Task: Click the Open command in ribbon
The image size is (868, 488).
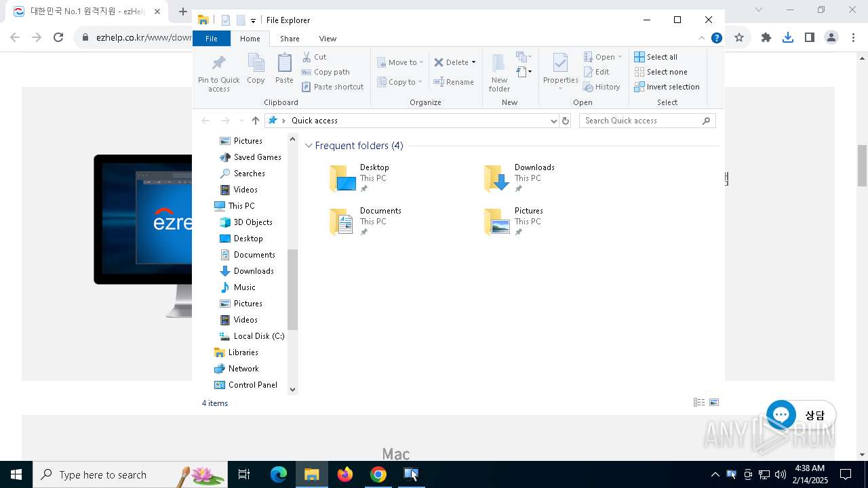Action: 602,57
